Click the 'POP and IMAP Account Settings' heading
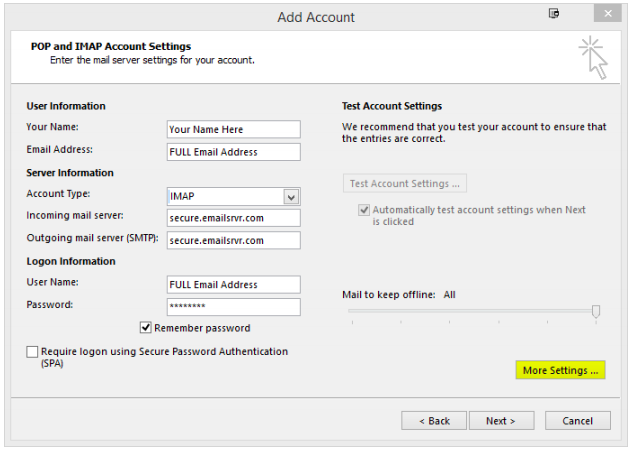This screenshot has height=451, width=635. coord(111,47)
